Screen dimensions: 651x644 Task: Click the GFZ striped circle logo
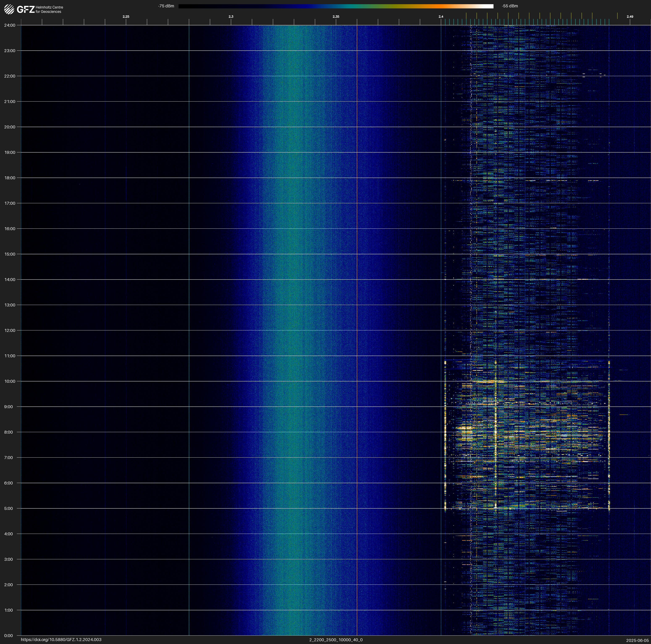click(9, 9)
